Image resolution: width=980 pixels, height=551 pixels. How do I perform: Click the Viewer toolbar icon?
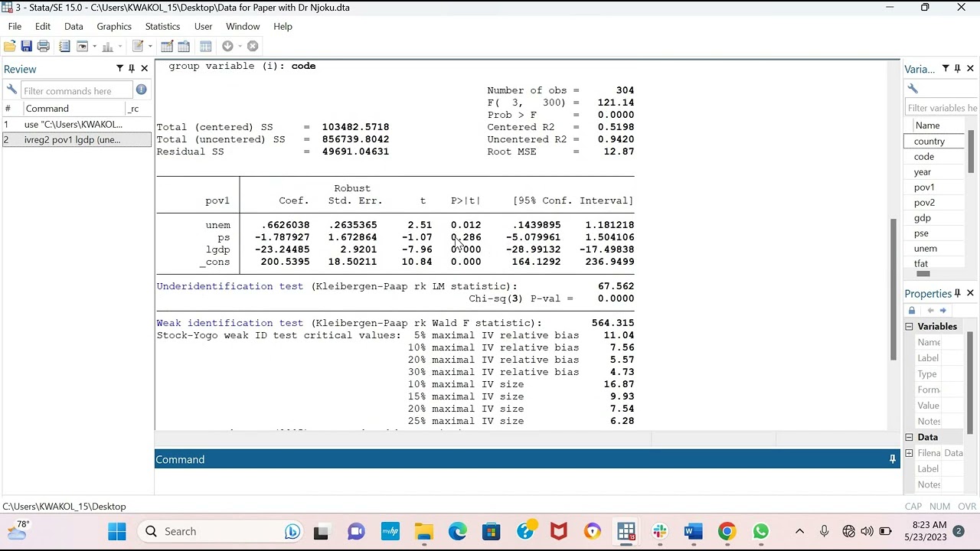[x=82, y=46]
